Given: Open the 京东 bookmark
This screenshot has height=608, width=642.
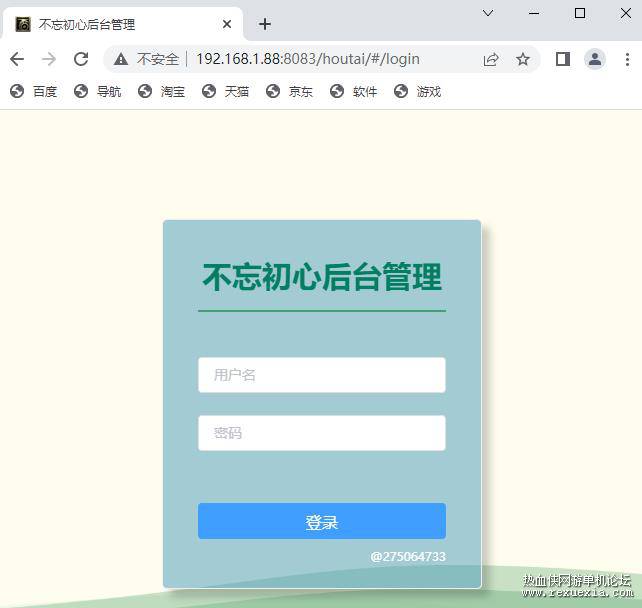Looking at the screenshot, I should click(289, 91).
